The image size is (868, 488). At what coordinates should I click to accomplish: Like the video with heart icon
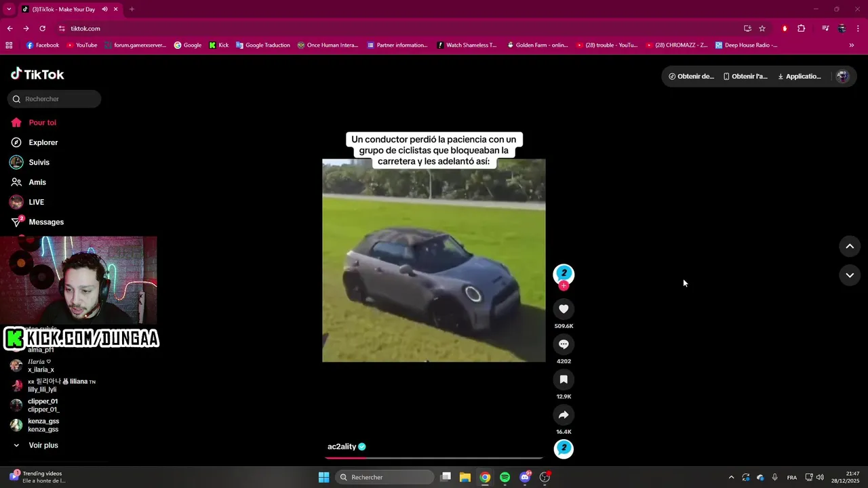(x=564, y=309)
